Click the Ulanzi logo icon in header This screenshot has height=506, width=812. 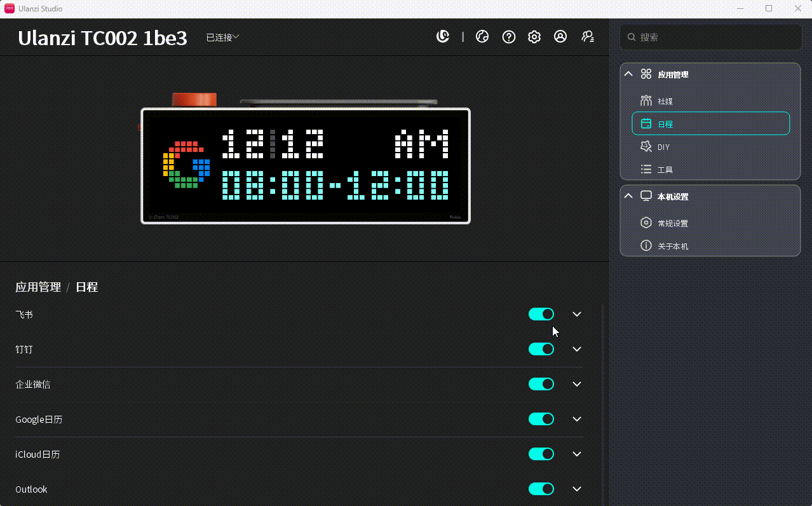pos(443,37)
